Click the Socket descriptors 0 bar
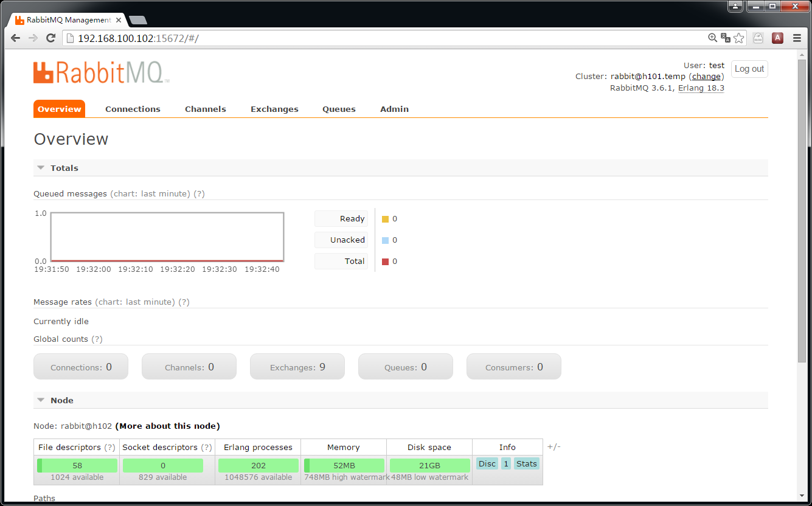 tap(163, 465)
